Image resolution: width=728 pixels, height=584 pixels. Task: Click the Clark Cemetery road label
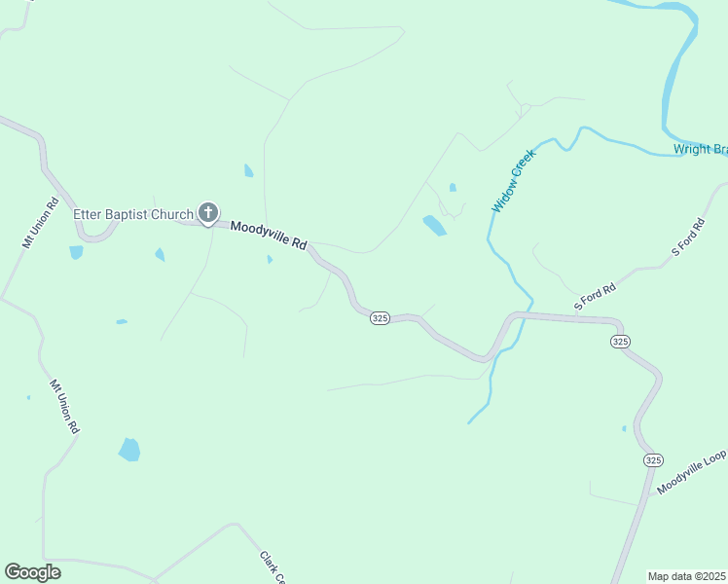[273, 566]
